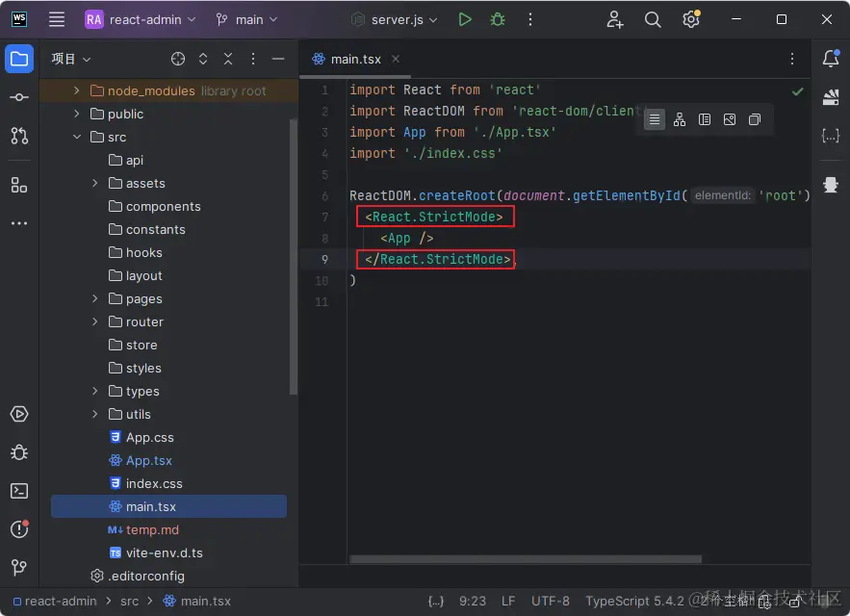Open project panel options menu
Viewport: 850px width, 616px height.
pos(253,59)
